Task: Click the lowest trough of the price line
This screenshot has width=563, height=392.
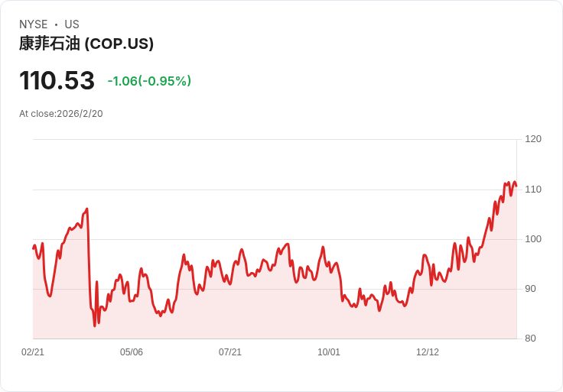Action: click(x=95, y=326)
